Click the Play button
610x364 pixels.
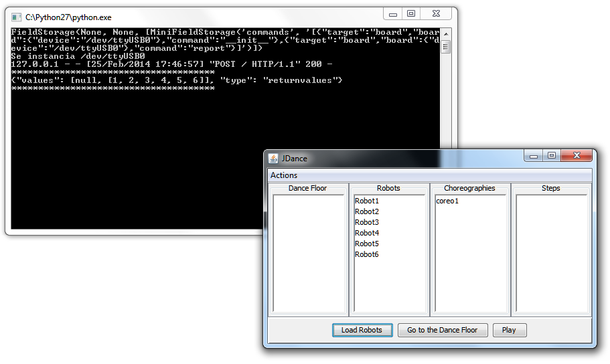pos(510,330)
